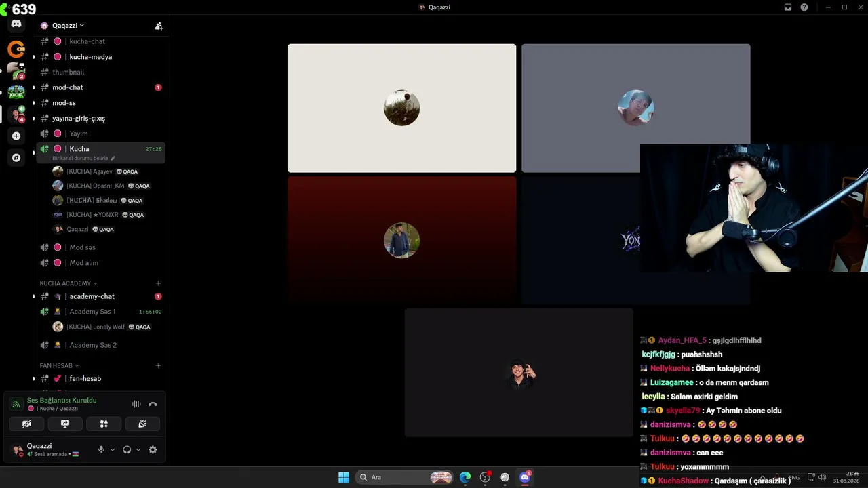Join the Yayım voice channel

[x=100, y=134]
